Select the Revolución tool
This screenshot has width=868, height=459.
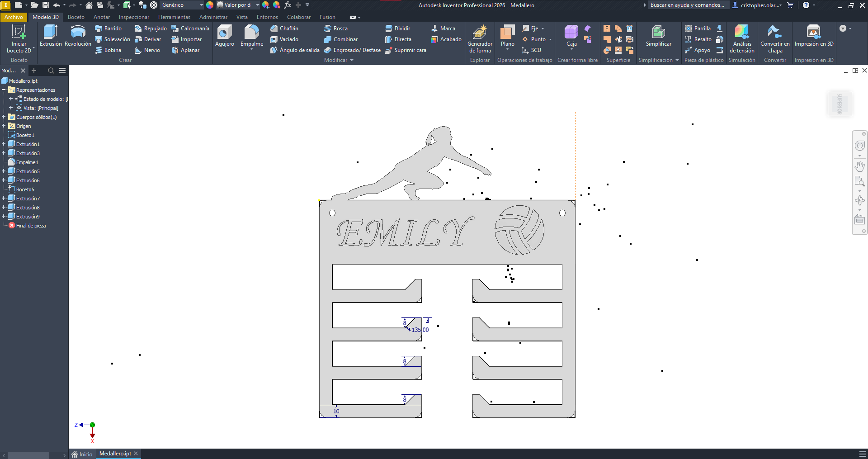tap(78, 36)
